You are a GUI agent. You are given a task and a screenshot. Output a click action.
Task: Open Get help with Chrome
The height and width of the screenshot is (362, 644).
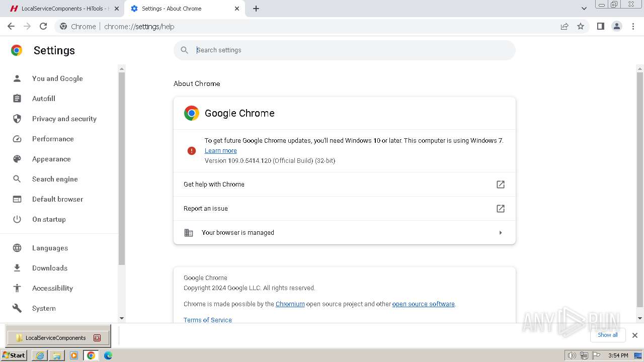click(345, 185)
